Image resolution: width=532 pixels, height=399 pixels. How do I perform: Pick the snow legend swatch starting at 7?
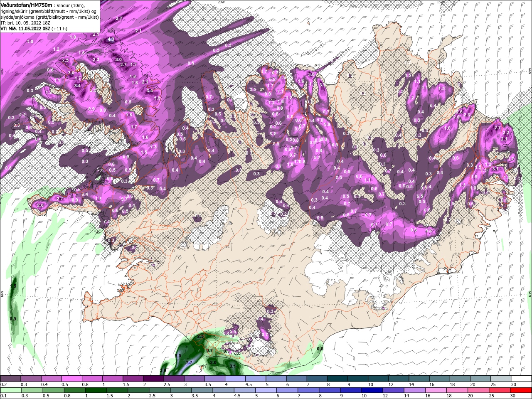(x=316, y=379)
